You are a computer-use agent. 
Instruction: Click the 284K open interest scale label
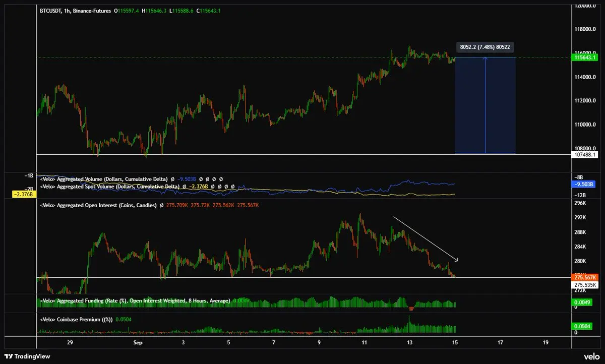point(580,247)
